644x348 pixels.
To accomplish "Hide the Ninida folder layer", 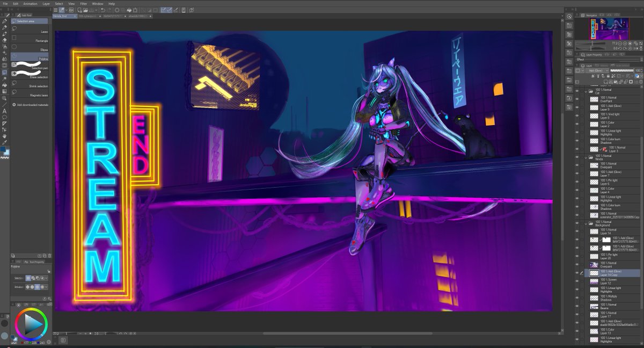I will pos(577,157).
